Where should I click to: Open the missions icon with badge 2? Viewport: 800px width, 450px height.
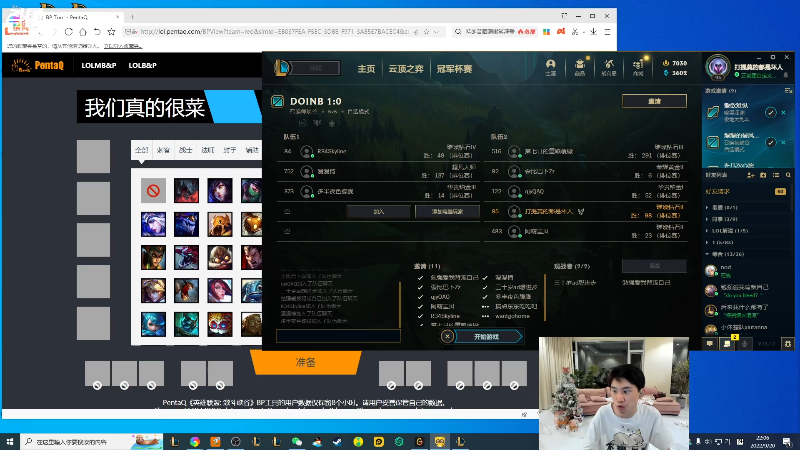(728, 343)
